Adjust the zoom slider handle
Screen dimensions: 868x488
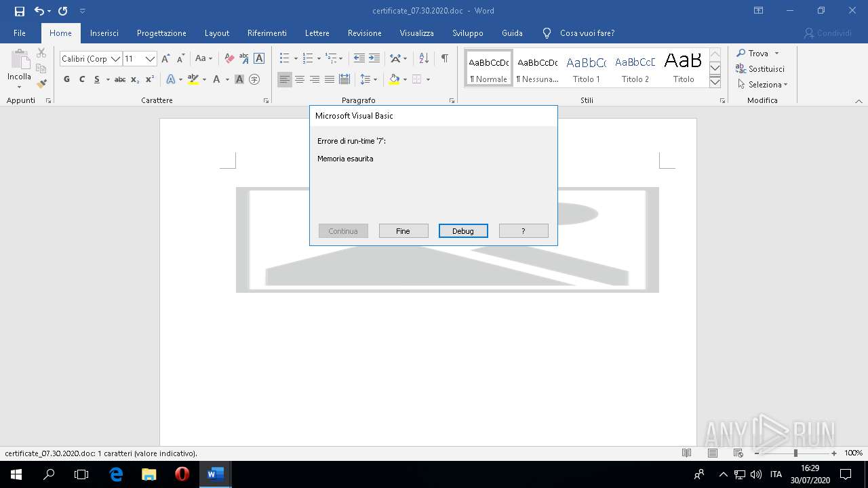[795, 453]
